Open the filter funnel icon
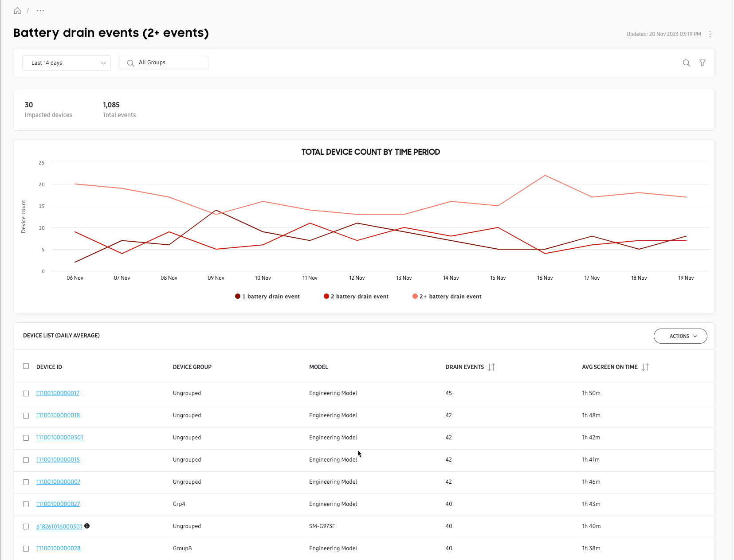The width and height of the screenshot is (734, 560). [x=703, y=63]
